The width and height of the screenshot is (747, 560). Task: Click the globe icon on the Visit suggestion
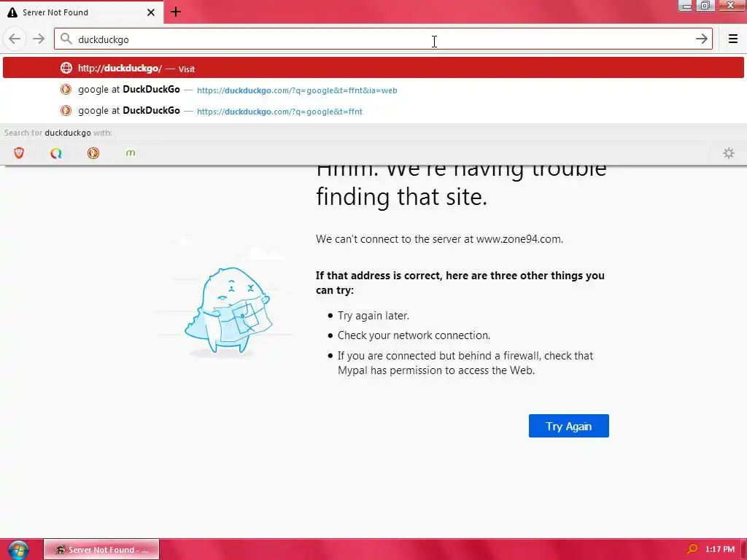click(x=66, y=68)
